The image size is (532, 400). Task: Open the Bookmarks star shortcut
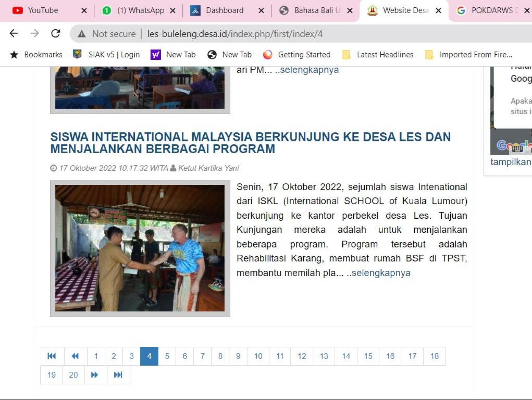36,55
